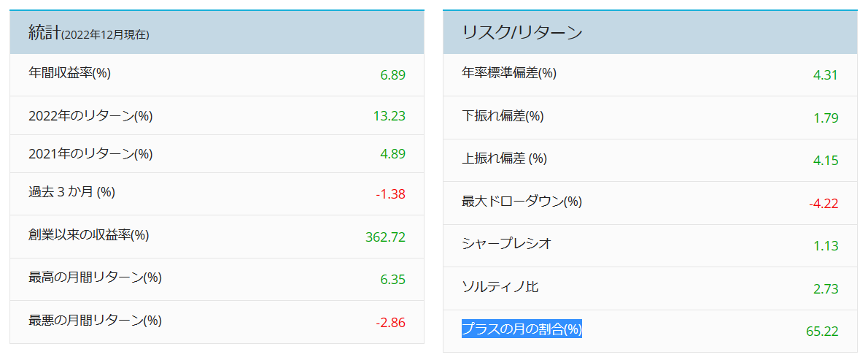Click the 1.79 value for 下振れ偏差

pos(826,118)
